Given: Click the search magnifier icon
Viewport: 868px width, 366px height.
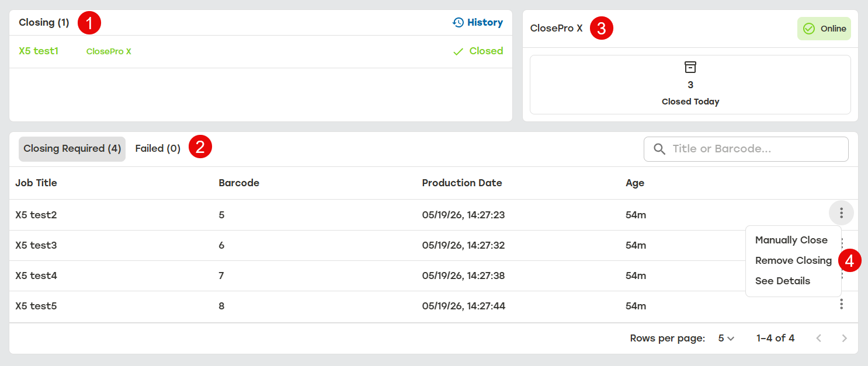Looking at the screenshot, I should (659, 149).
